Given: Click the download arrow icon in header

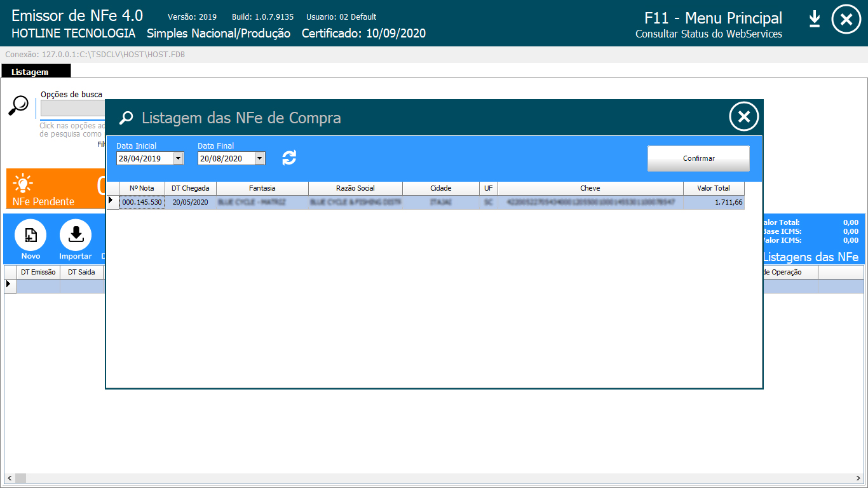Looking at the screenshot, I should [814, 20].
